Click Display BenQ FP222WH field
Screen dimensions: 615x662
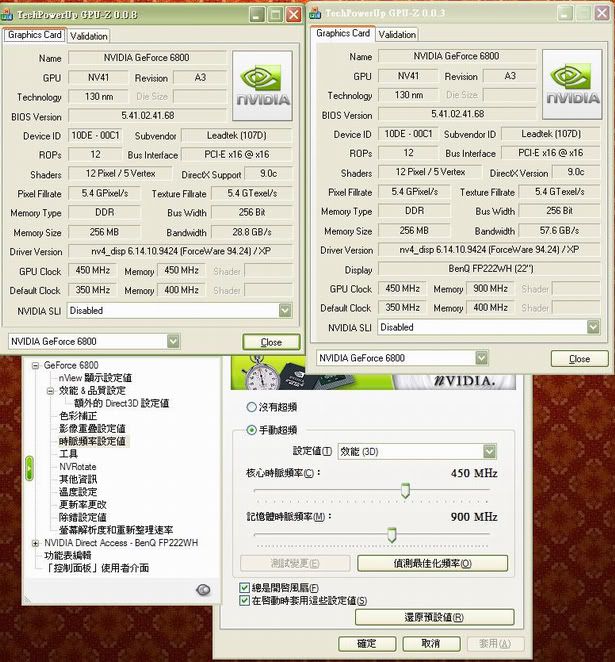(489, 269)
